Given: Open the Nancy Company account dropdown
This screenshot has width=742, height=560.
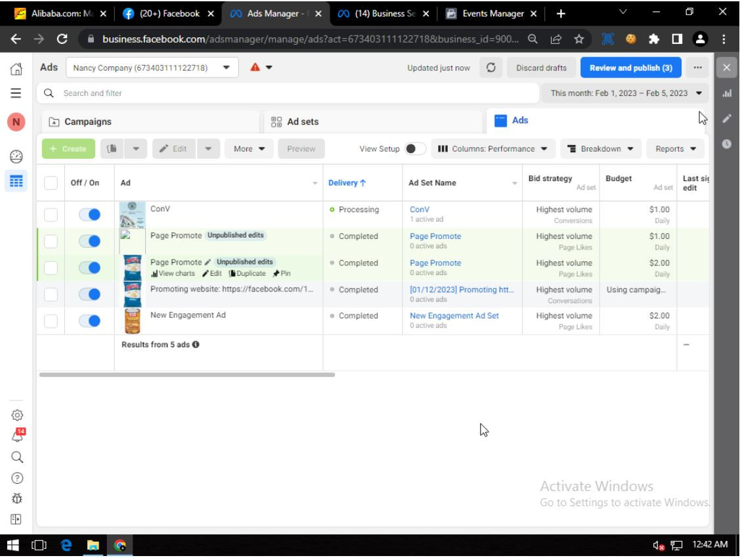Looking at the screenshot, I should click(152, 68).
